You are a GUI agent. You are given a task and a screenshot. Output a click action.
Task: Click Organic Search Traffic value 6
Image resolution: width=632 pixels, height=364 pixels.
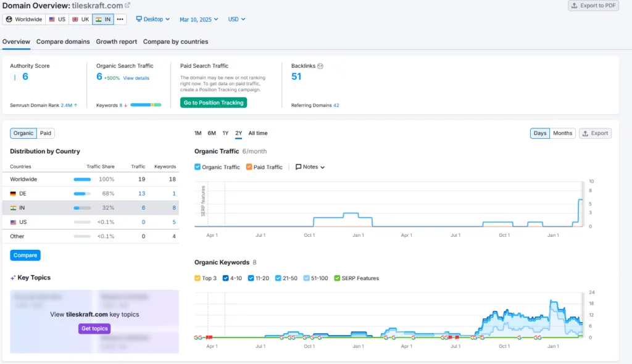click(99, 77)
